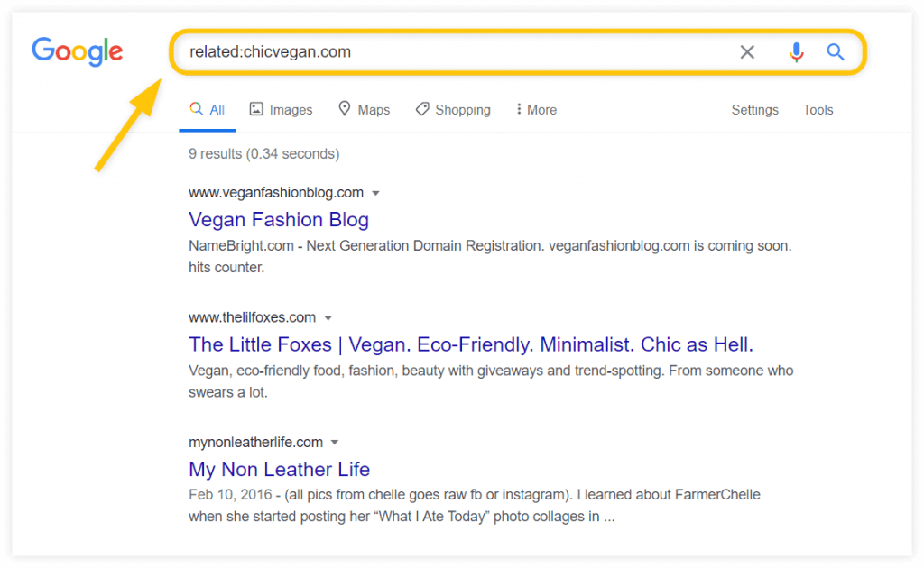This screenshot has height=568, width=924.
Task: Open "My Non Leather Life" result
Action: coord(279,469)
